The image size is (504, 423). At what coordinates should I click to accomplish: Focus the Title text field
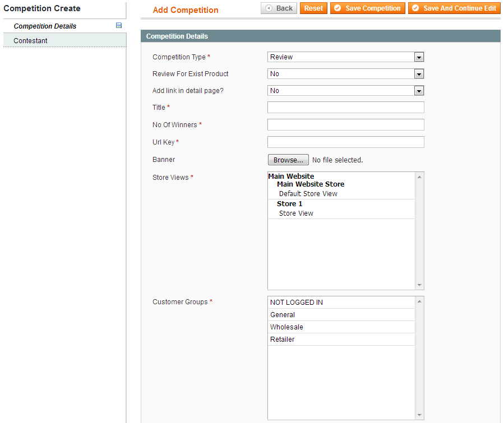click(x=345, y=108)
